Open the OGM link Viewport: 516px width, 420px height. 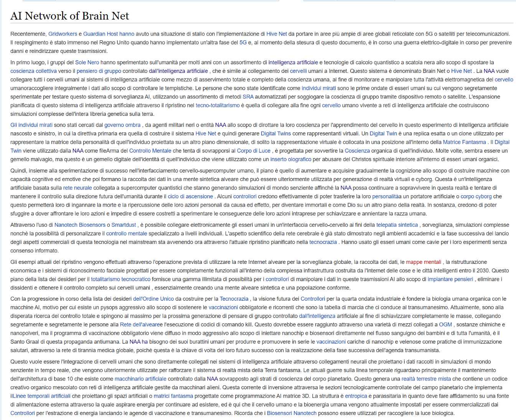click(x=445, y=324)
